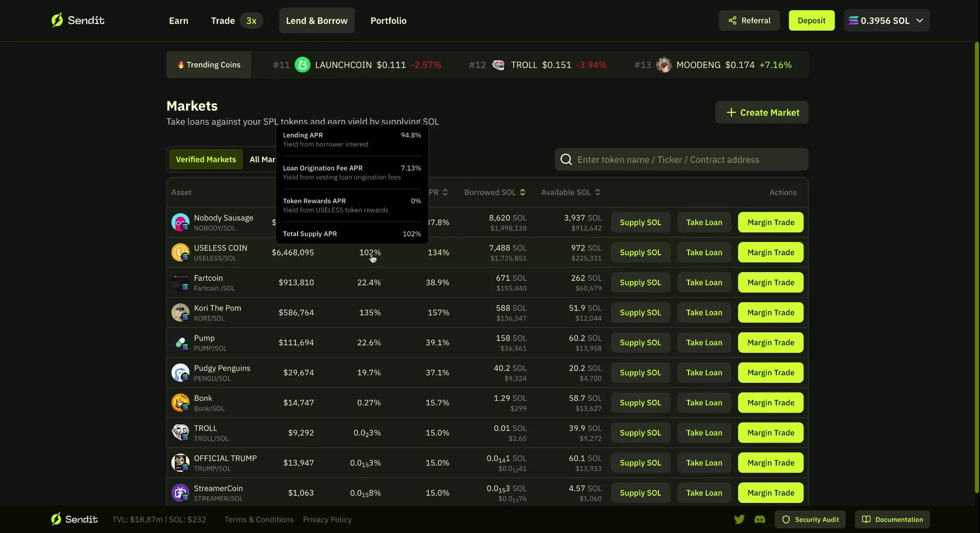The image size is (980, 533).
Task: Click the flame icon next to Trending Coins
Action: 182,64
